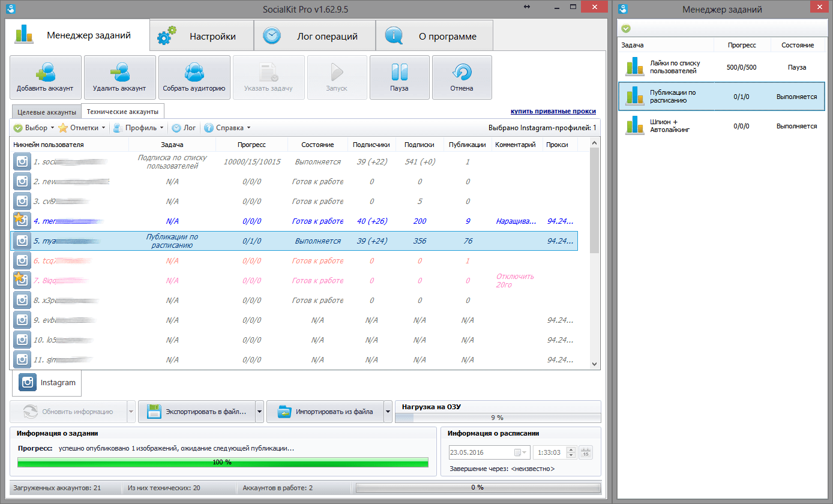
Task: Switch to the Целевые аккаунты tab
Action: pos(46,112)
